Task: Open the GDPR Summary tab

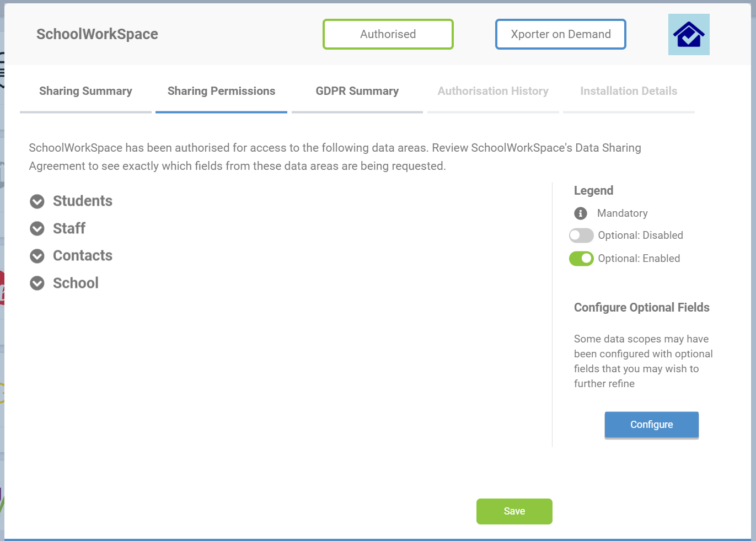Action: pos(357,92)
